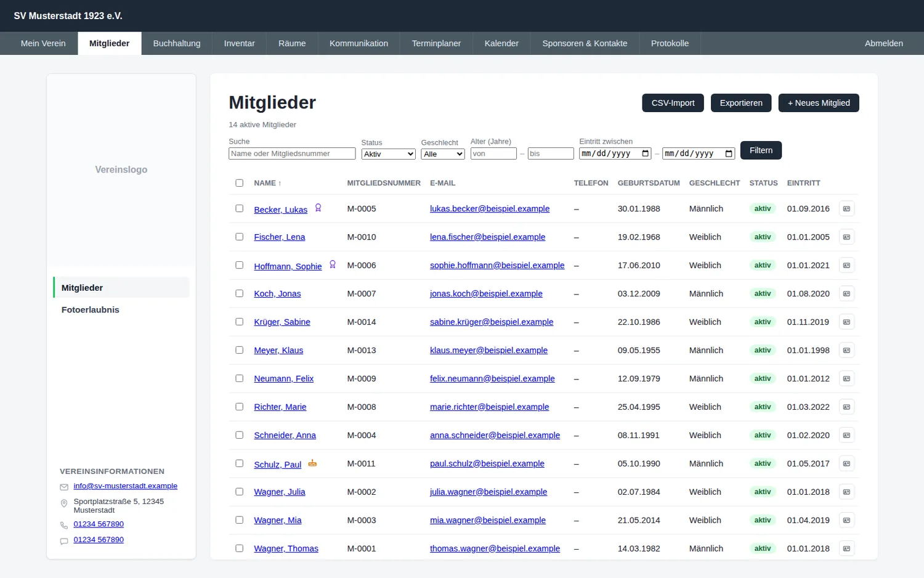This screenshot has width=924, height=578.
Task: Click the Exportieren button
Action: point(741,103)
